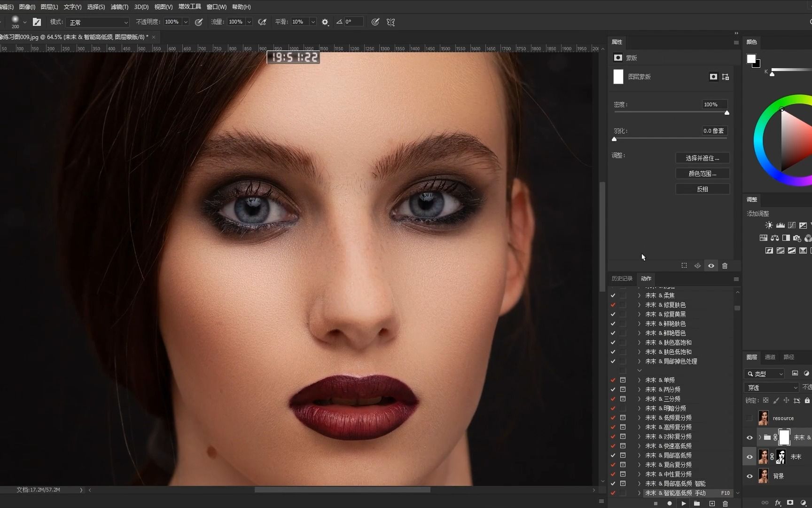Add Brightness/Contrast adjustment icon
This screenshot has width=812, height=508.
point(769,225)
